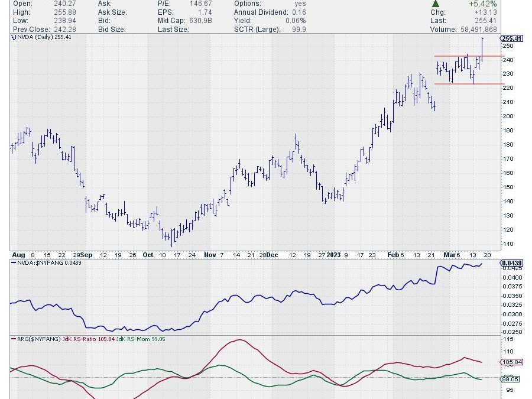
Task: Click the Yield value 0.06%
Action: [x=296, y=21]
